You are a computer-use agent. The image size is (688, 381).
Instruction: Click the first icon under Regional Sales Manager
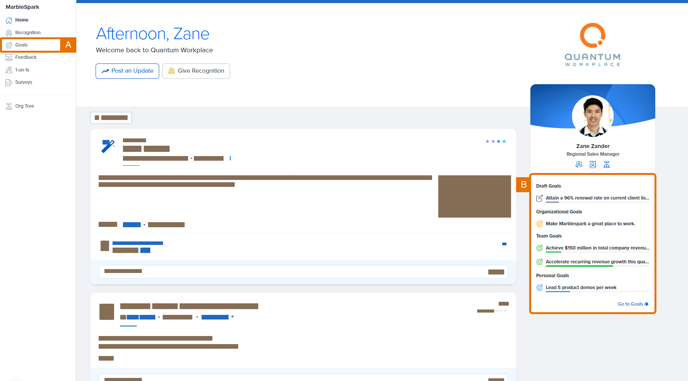pos(579,165)
